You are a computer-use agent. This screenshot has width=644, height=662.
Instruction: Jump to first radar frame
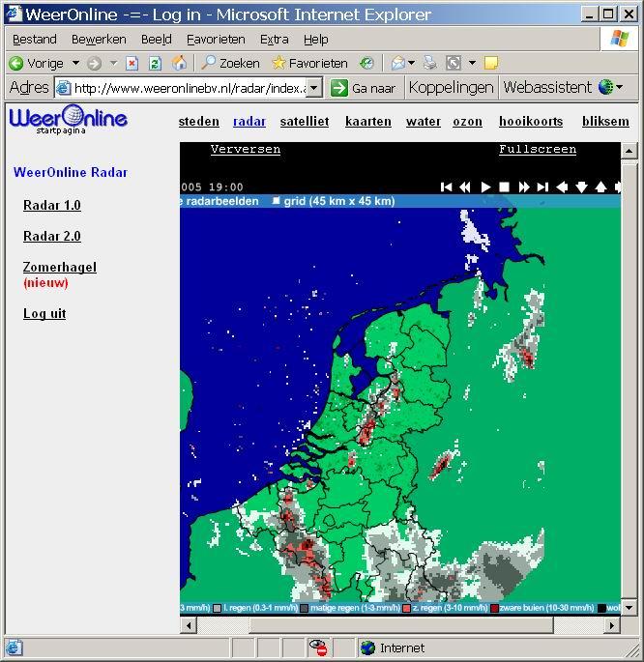[x=447, y=187]
